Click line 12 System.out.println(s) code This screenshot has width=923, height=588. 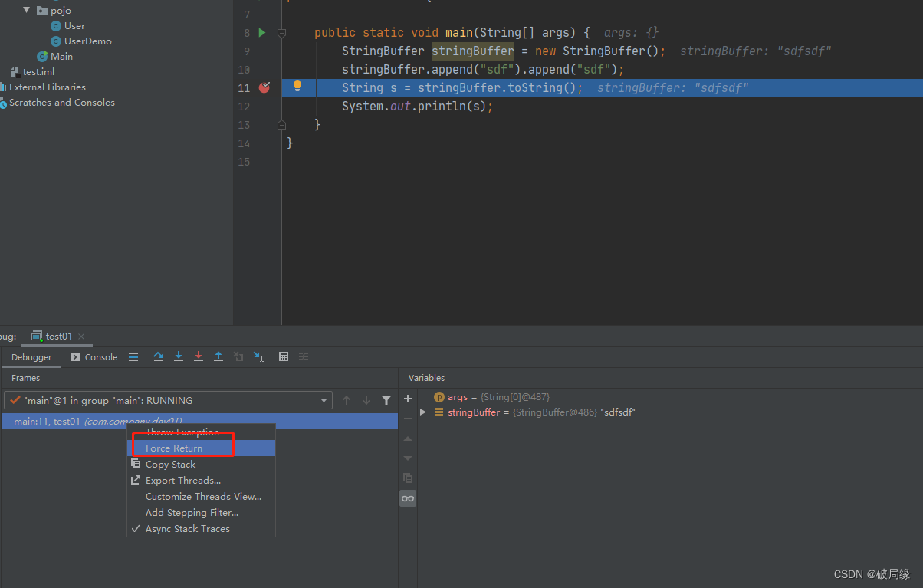click(417, 107)
